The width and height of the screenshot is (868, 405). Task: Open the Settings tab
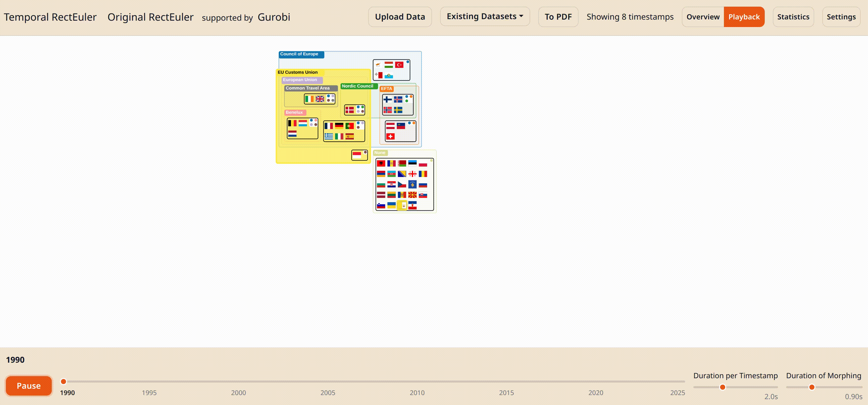[x=841, y=17]
